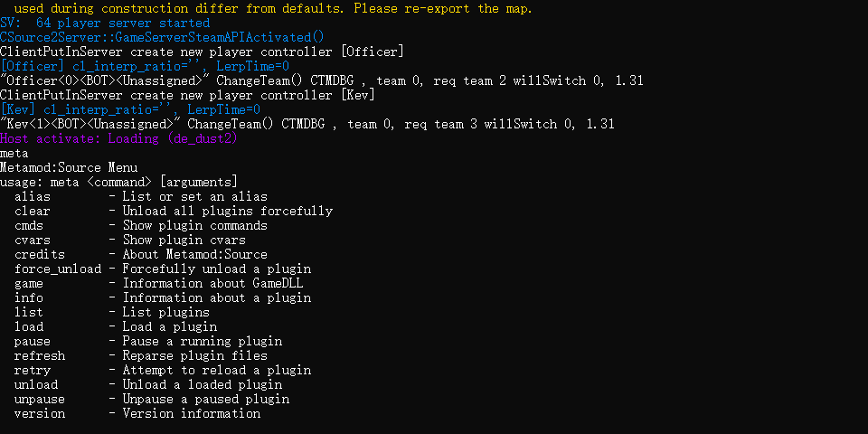Click the 'retry' command entry

coord(33,370)
